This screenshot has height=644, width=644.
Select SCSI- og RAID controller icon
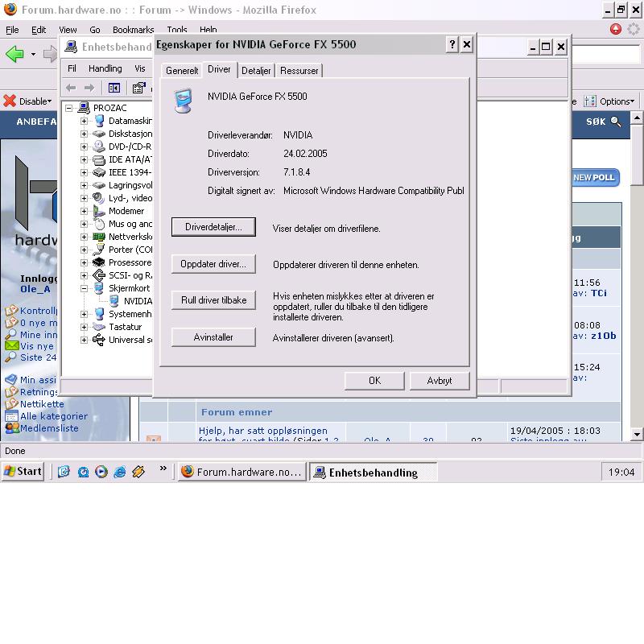pyautogui.click(x=99, y=275)
